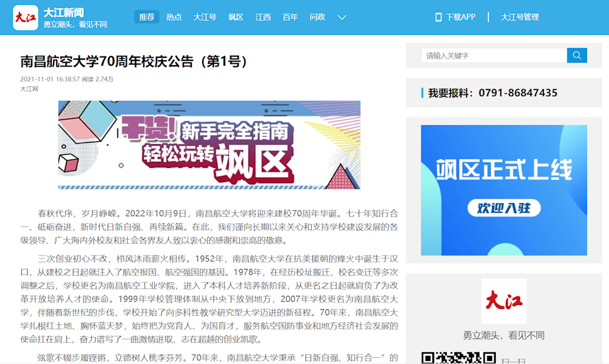The height and width of the screenshot is (364, 609).
Task: Open 大江号管理 link
Action: click(x=519, y=17)
